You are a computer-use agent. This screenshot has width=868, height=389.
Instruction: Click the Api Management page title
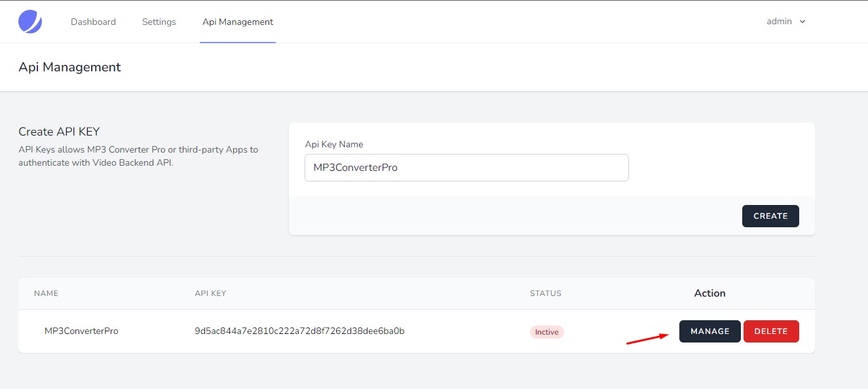tap(69, 67)
